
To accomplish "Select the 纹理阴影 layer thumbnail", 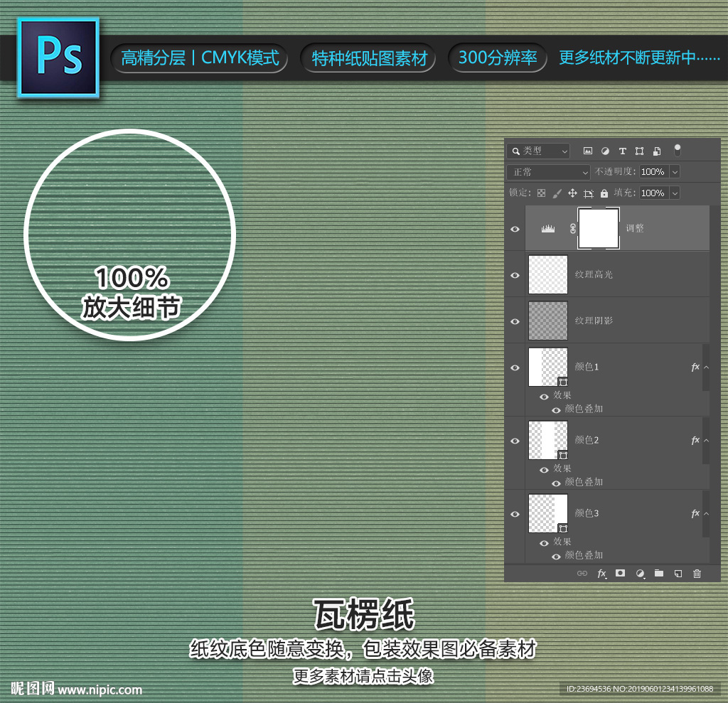I will [x=548, y=321].
